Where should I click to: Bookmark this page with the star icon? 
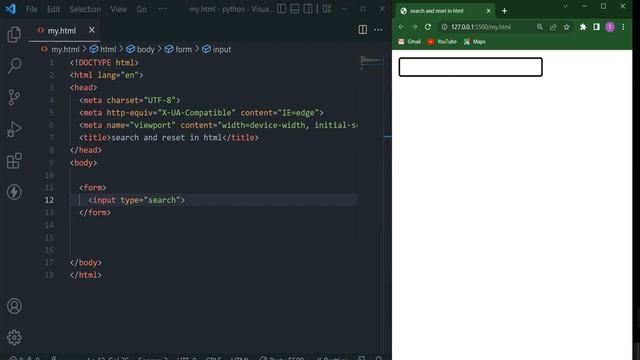(567, 27)
